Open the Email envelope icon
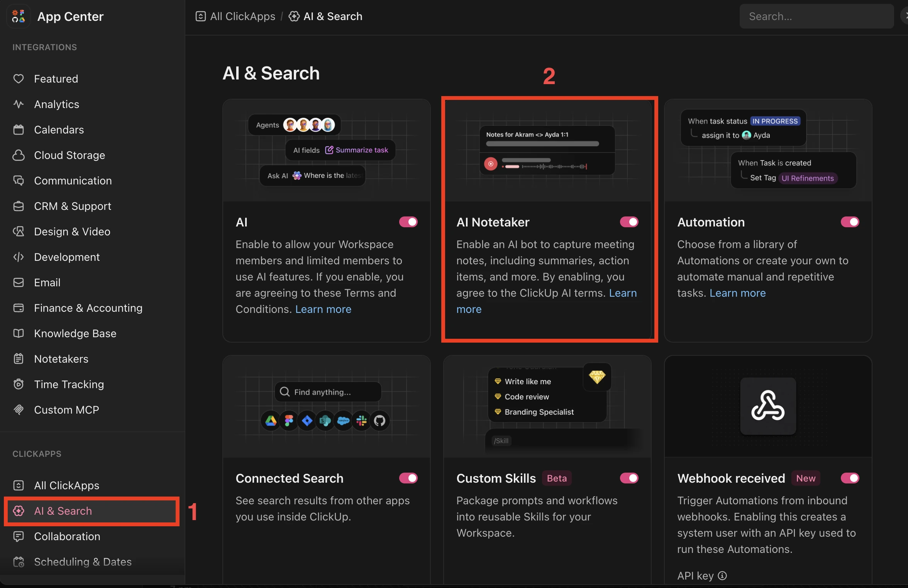908x588 pixels. click(x=19, y=282)
